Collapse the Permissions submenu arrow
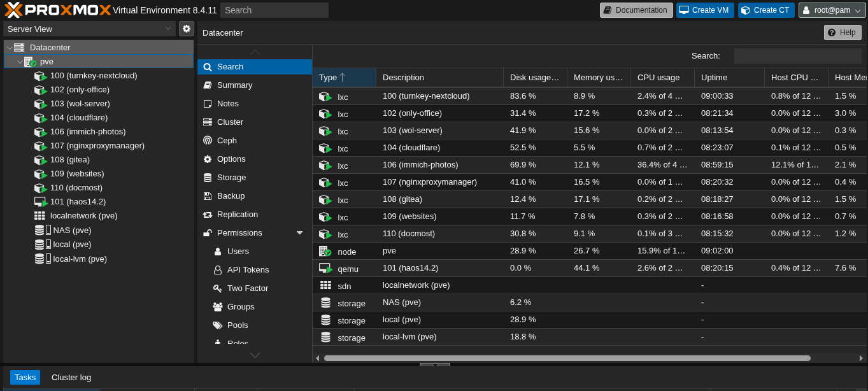The width and height of the screenshot is (868, 391). pyautogui.click(x=300, y=233)
